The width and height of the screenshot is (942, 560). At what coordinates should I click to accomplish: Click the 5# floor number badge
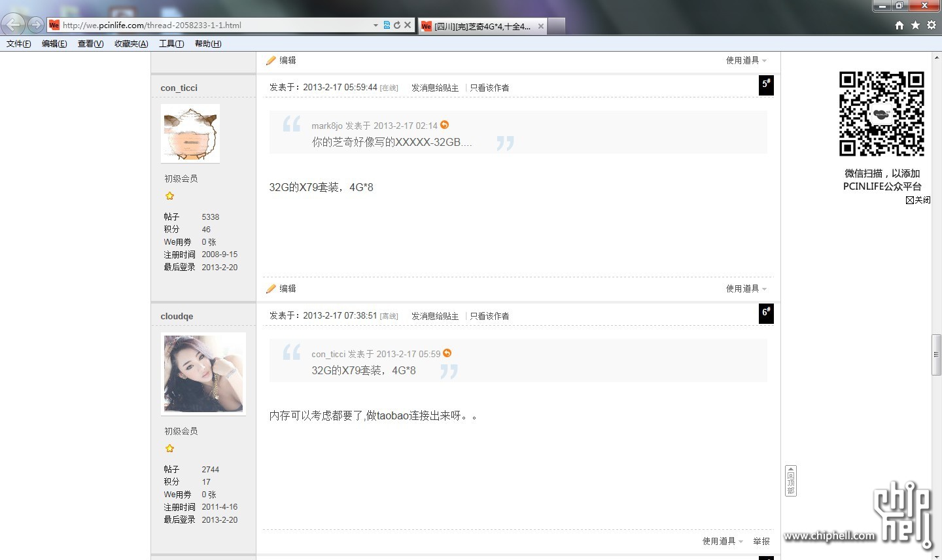(x=766, y=85)
